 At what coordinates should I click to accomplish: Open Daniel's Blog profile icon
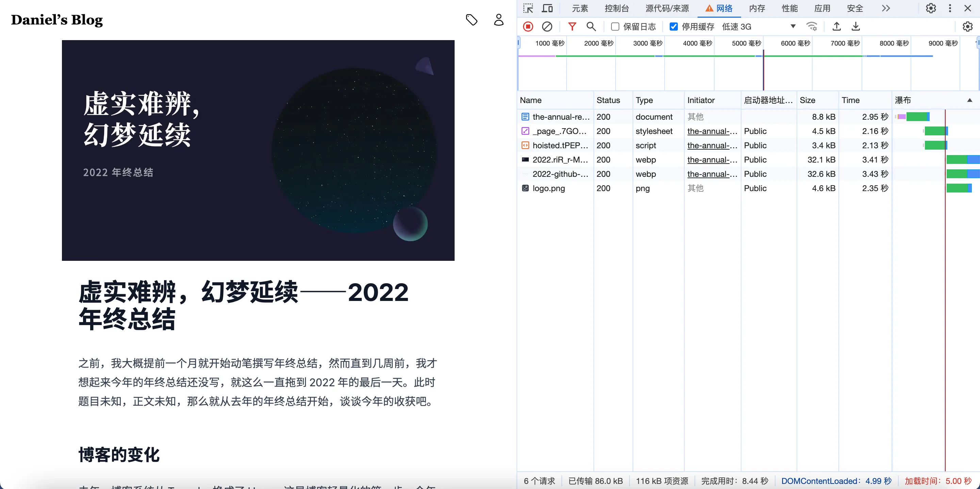click(x=499, y=20)
